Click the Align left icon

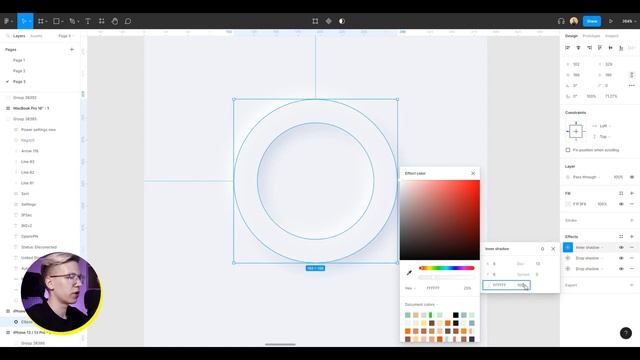(568, 48)
